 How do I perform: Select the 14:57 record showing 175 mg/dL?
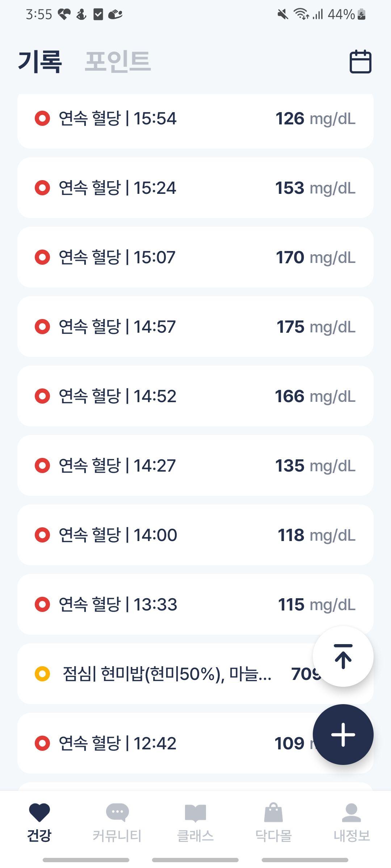(195, 327)
